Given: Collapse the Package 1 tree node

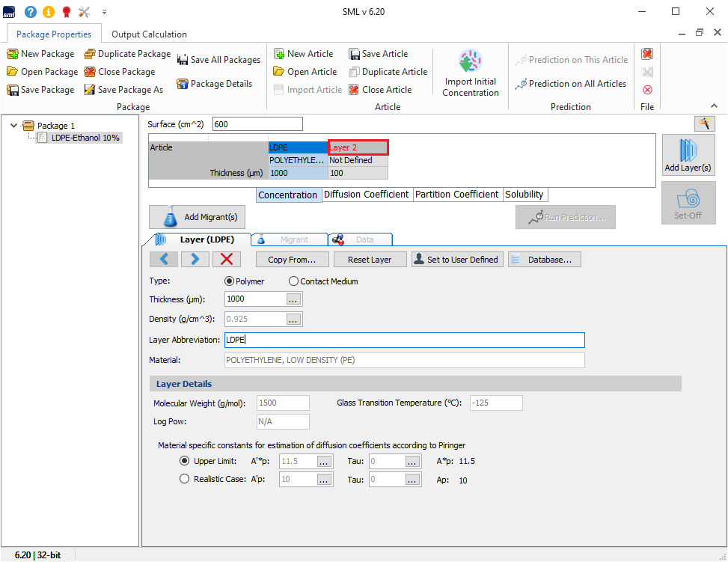Looking at the screenshot, I should click(14, 126).
